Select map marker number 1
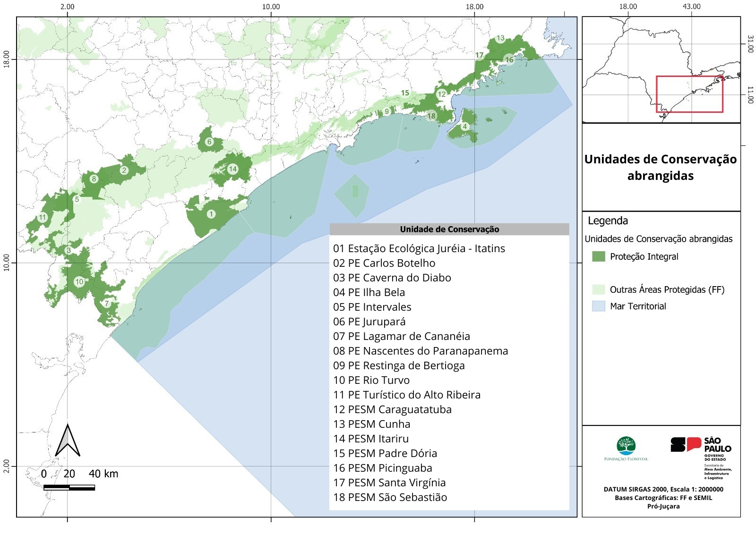756x534 pixels. tap(211, 214)
